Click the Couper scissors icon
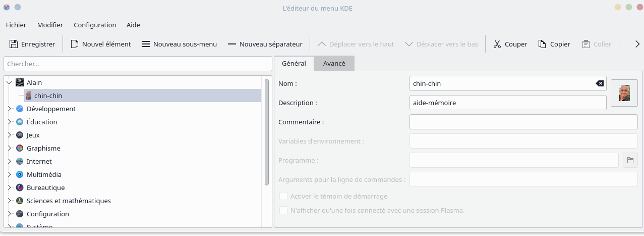 click(497, 44)
